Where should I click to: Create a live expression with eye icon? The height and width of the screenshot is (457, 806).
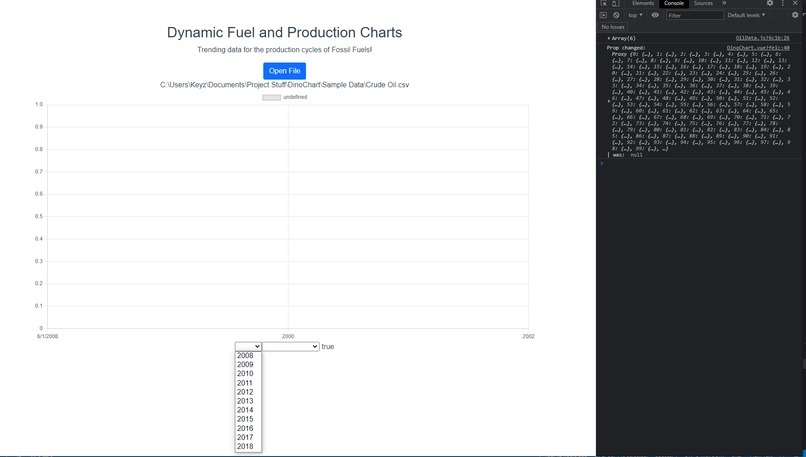click(x=655, y=15)
